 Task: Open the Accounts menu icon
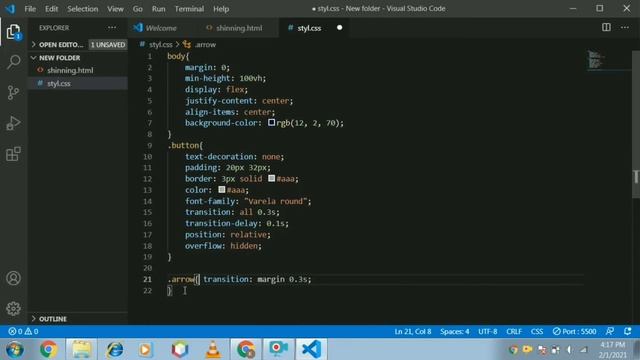click(x=13, y=278)
